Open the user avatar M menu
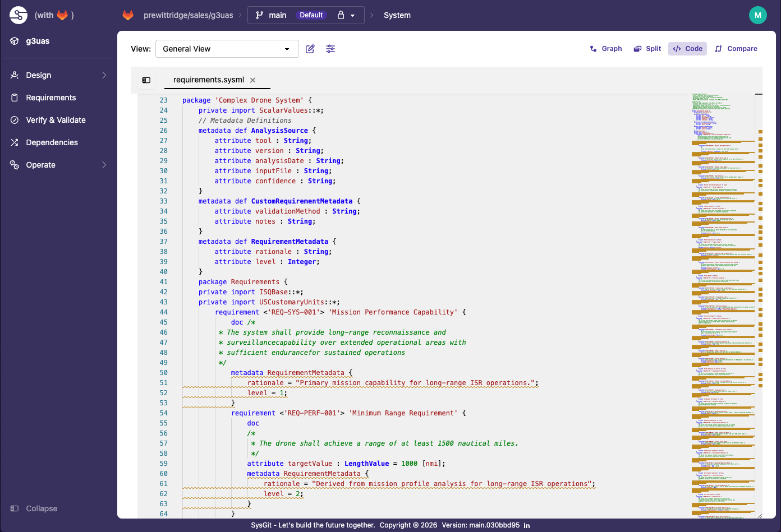This screenshot has height=532, width=781. [757, 15]
